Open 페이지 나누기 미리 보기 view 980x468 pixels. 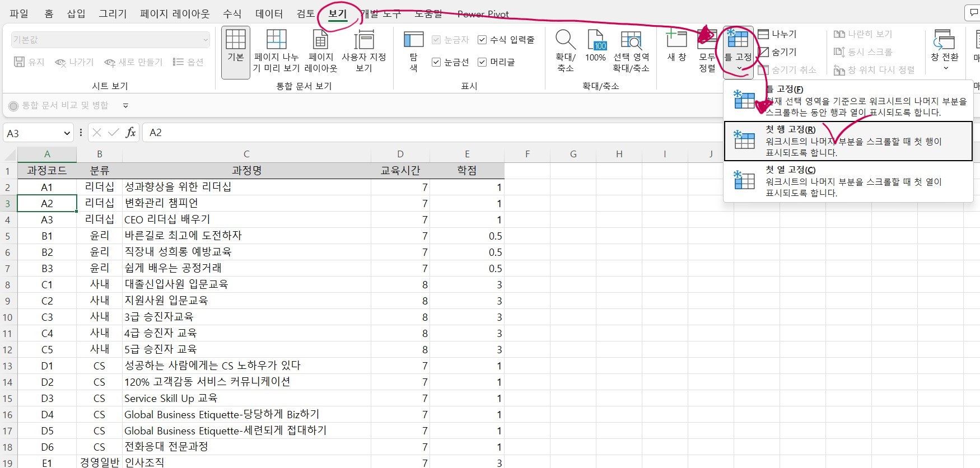tap(276, 51)
